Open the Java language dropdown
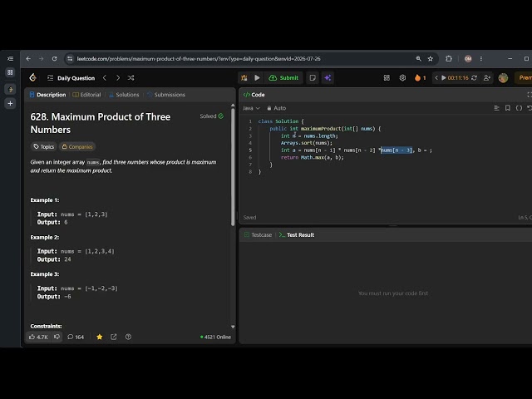This screenshot has width=532, height=399. click(251, 108)
